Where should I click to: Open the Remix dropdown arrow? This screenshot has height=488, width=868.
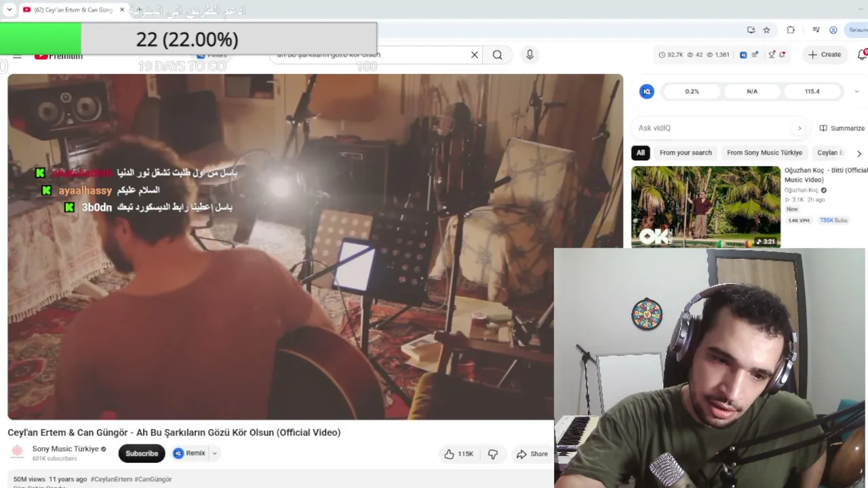point(214,453)
